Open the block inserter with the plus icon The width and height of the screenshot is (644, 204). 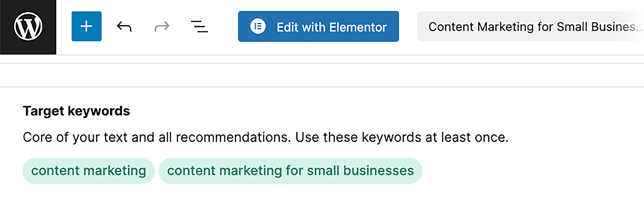86,26
